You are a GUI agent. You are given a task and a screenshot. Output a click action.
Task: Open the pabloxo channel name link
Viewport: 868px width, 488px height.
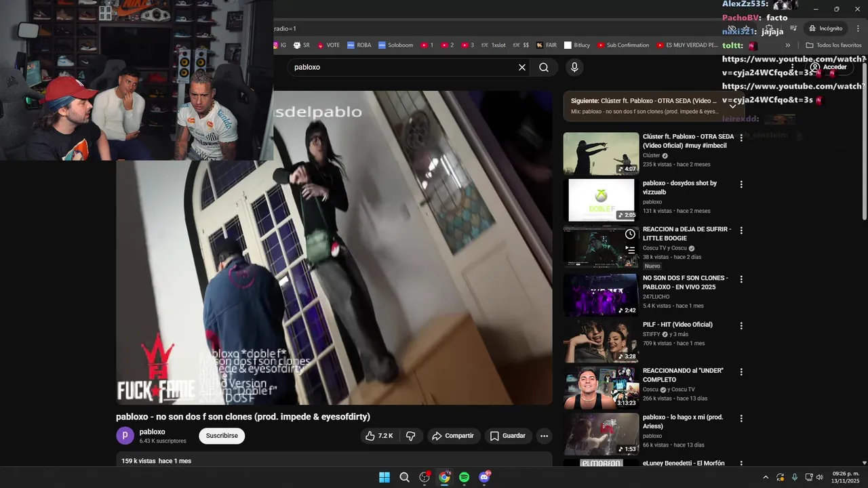pyautogui.click(x=152, y=432)
